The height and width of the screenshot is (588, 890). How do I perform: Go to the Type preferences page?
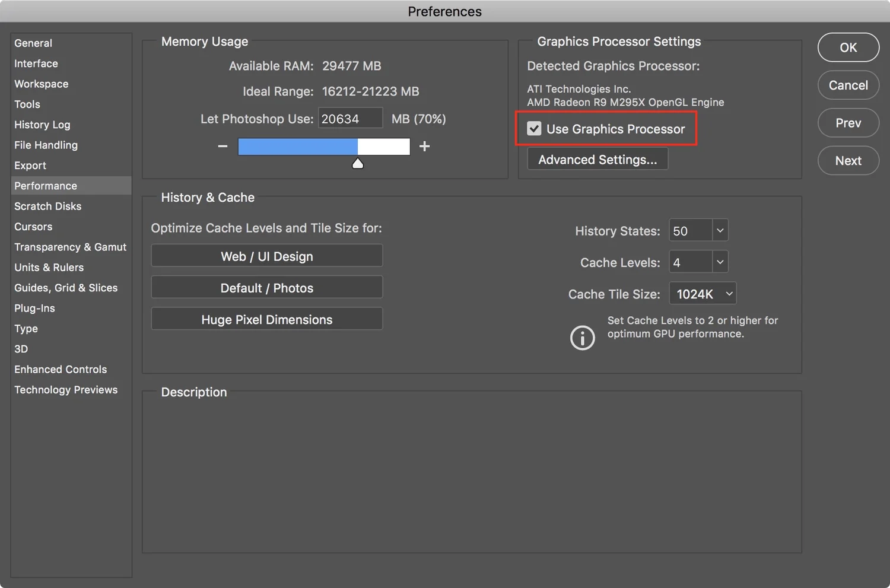(x=26, y=328)
